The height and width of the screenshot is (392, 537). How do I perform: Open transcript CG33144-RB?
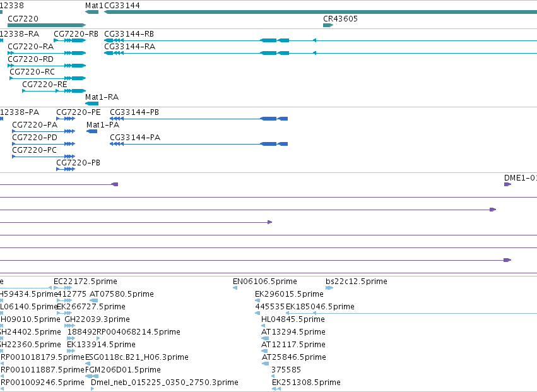coord(129,34)
